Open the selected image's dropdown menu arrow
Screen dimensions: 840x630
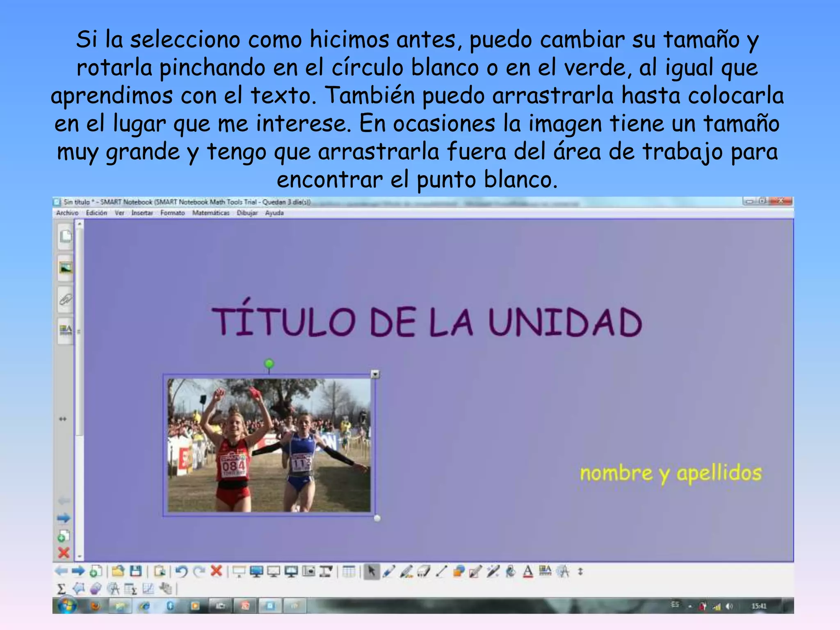click(x=375, y=374)
